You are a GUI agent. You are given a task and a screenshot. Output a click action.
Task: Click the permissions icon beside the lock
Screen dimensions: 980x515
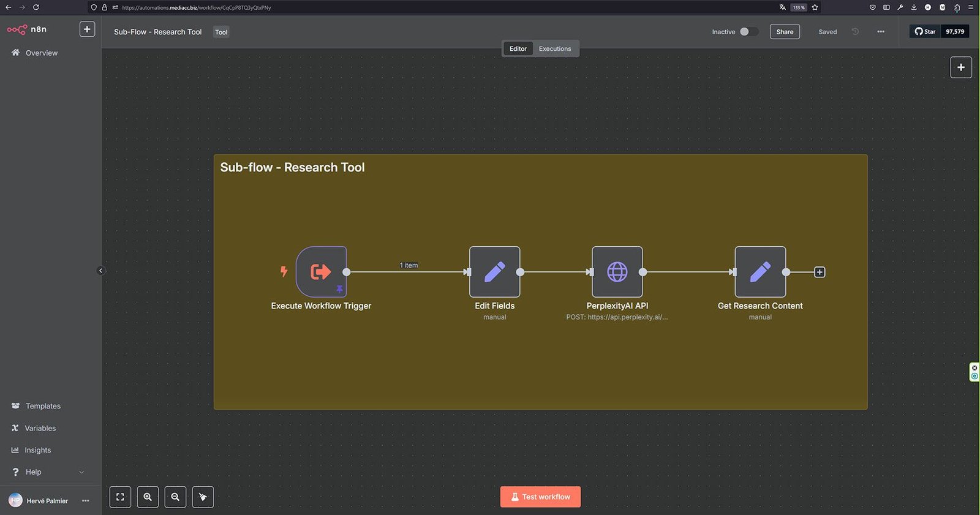pos(115,7)
